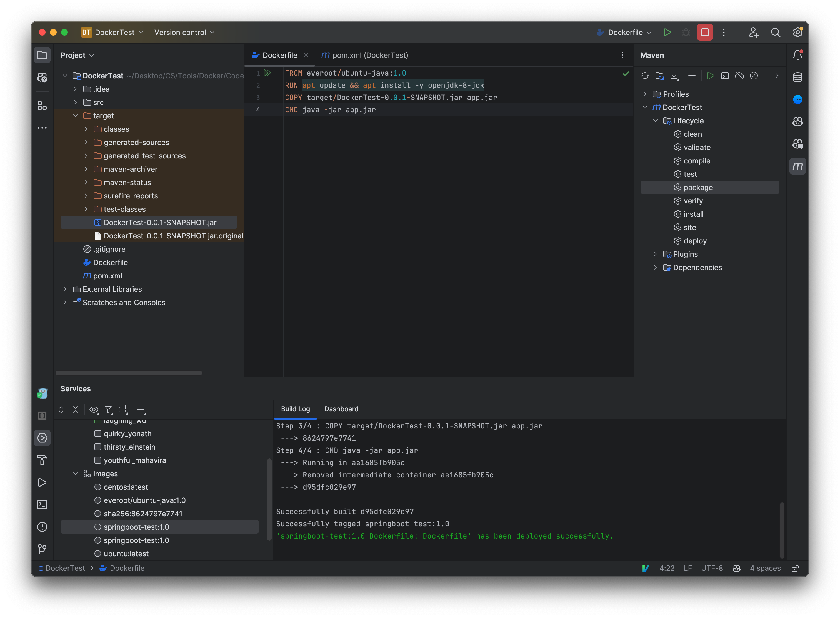Image resolution: width=840 pixels, height=618 pixels.
Task: Expand the .idea folder
Action: 76,89
